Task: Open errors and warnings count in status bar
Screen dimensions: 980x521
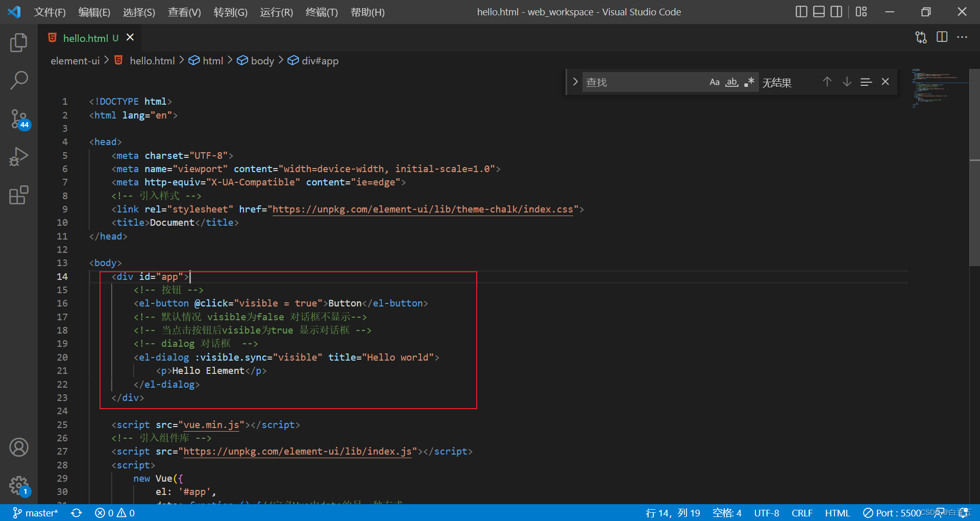Action: [x=115, y=513]
